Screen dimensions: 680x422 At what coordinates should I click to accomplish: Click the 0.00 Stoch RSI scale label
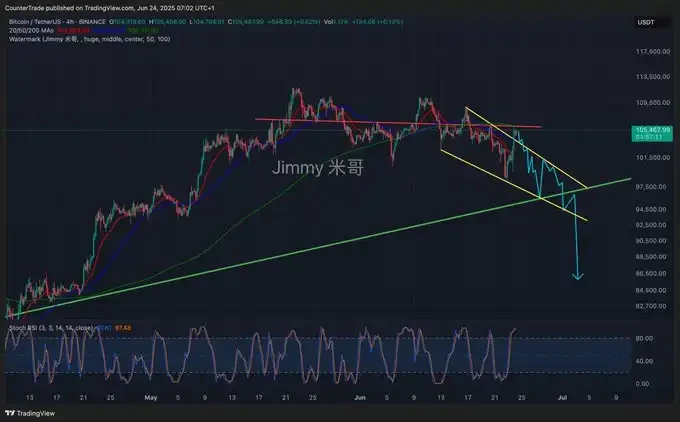click(x=643, y=384)
